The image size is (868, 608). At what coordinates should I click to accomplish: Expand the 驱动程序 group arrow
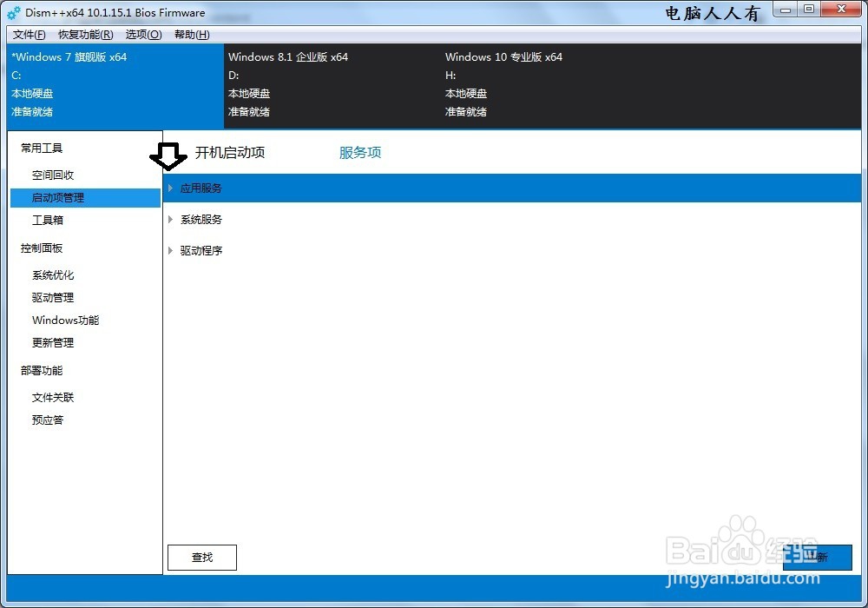(x=170, y=250)
